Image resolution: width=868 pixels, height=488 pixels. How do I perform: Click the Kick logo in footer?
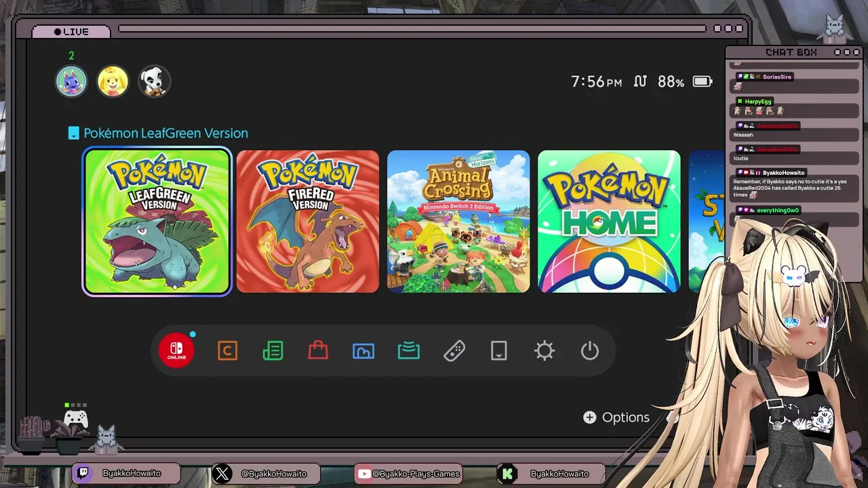(507, 473)
